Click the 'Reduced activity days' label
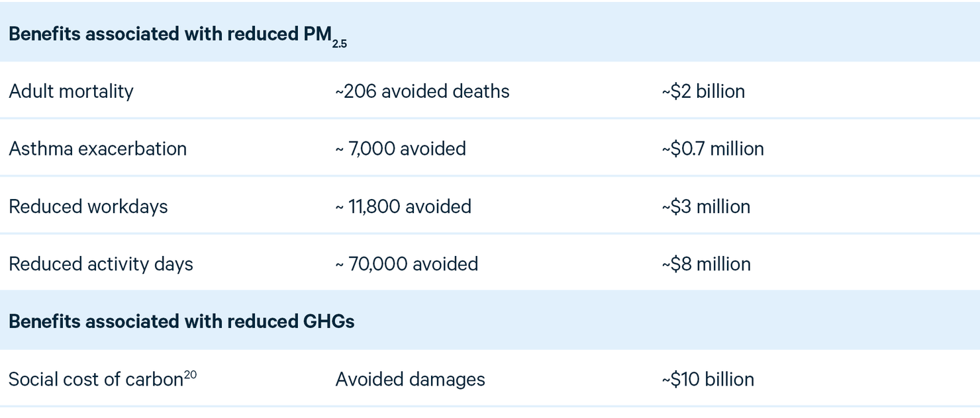 [101, 264]
